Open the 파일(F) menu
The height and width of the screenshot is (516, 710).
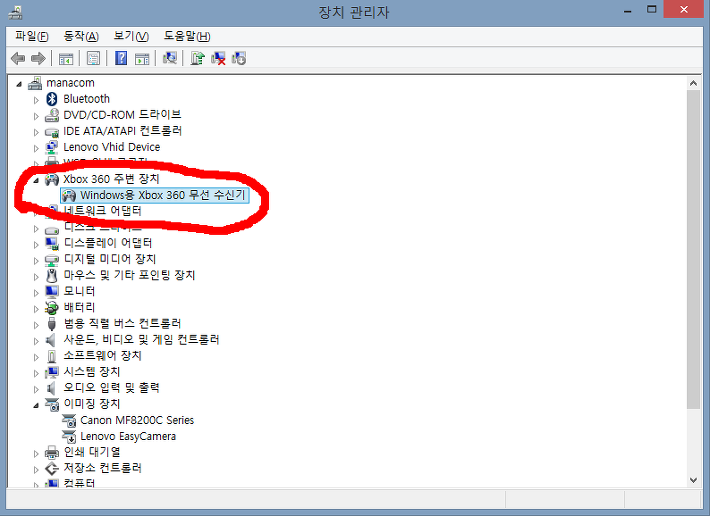32,36
